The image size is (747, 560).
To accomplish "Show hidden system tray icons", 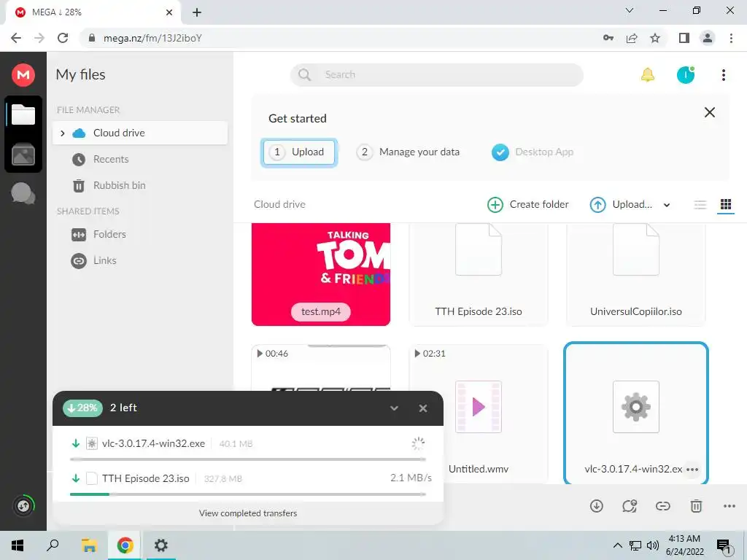I will click(x=617, y=545).
